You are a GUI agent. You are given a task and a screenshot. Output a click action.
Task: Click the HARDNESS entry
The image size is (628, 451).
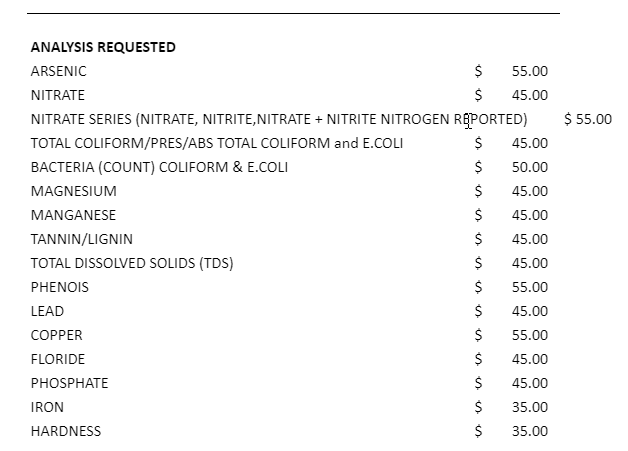[66, 432]
